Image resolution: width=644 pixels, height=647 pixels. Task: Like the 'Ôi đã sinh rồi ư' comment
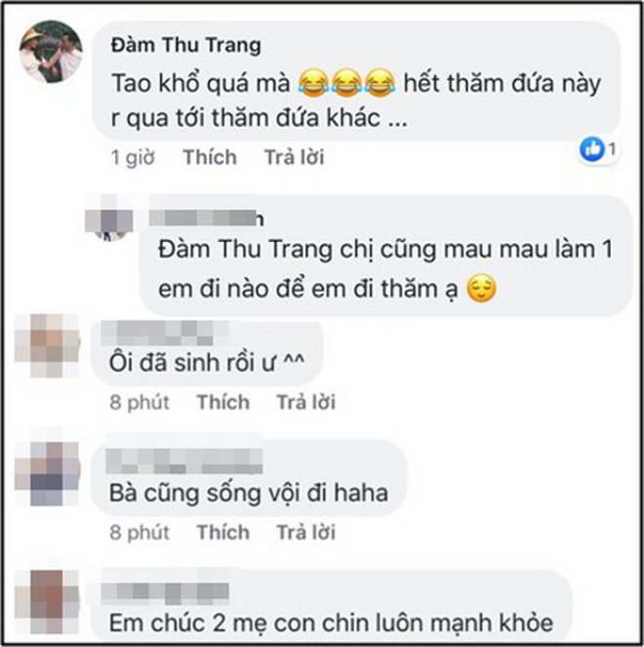coord(223,402)
